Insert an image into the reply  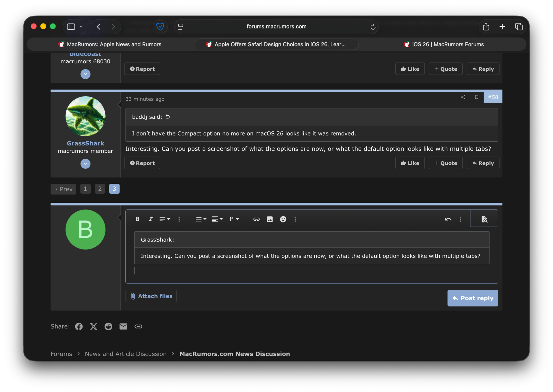pyautogui.click(x=270, y=219)
